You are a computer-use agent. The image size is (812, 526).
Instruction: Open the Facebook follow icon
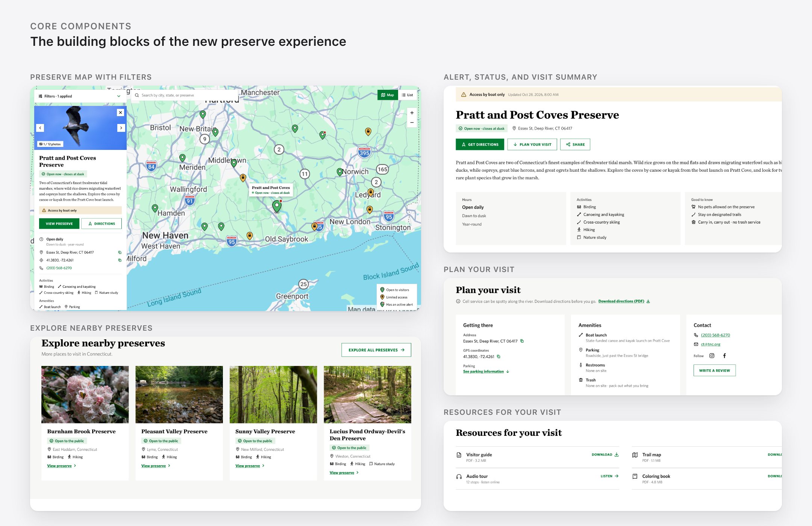(x=724, y=356)
